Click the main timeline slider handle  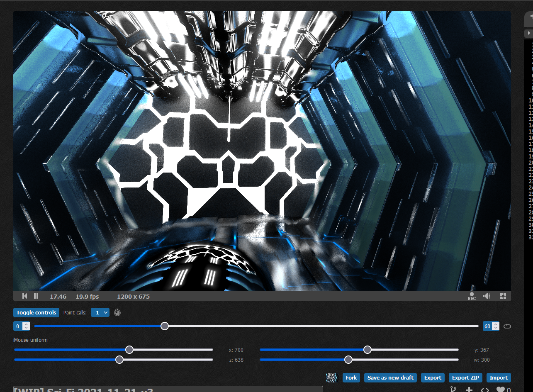click(165, 326)
